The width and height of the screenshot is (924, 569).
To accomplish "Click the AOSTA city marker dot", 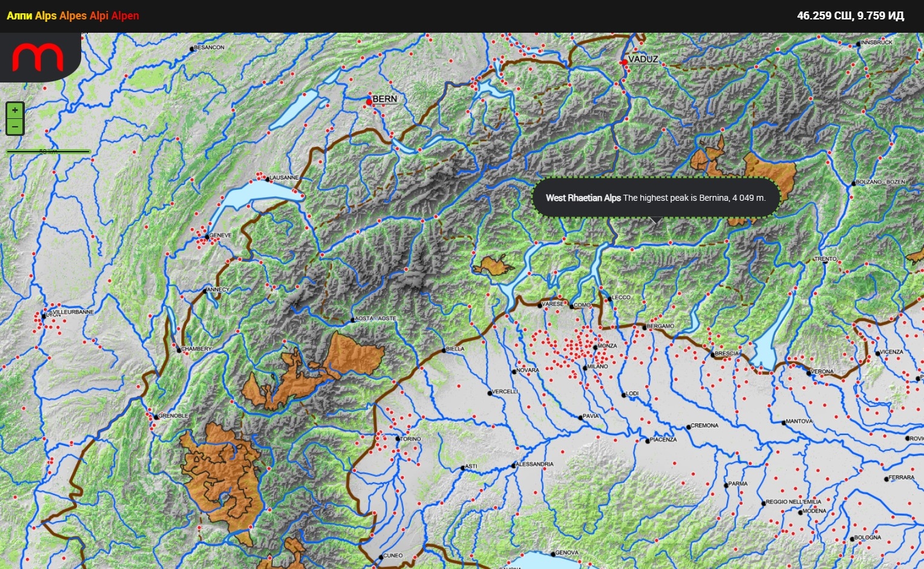I will point(353,320).
